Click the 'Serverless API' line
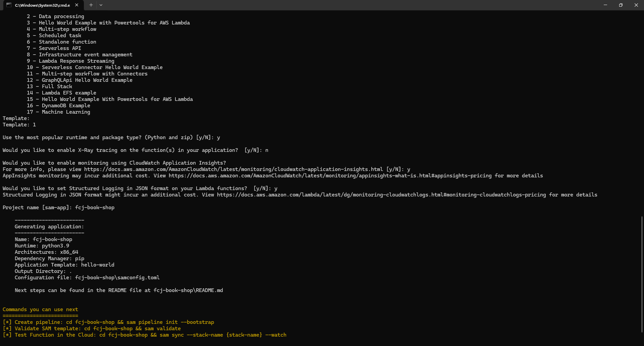644x346 pixels. [x=54, y=48]
